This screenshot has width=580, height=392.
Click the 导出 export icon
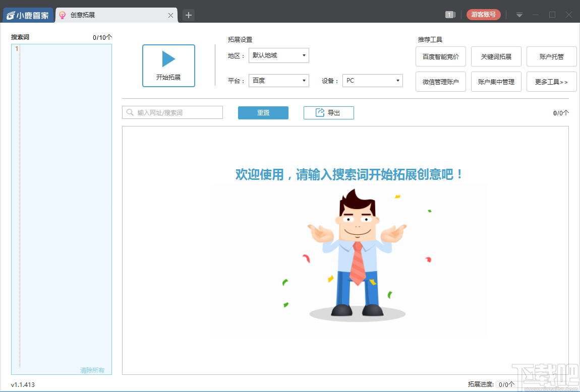click(x=320, y=112)
